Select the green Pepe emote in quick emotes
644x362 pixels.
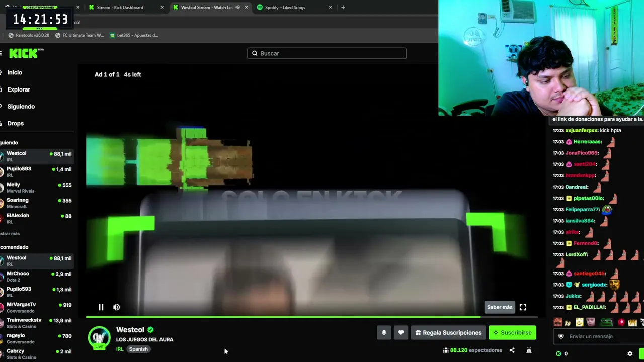606,322
